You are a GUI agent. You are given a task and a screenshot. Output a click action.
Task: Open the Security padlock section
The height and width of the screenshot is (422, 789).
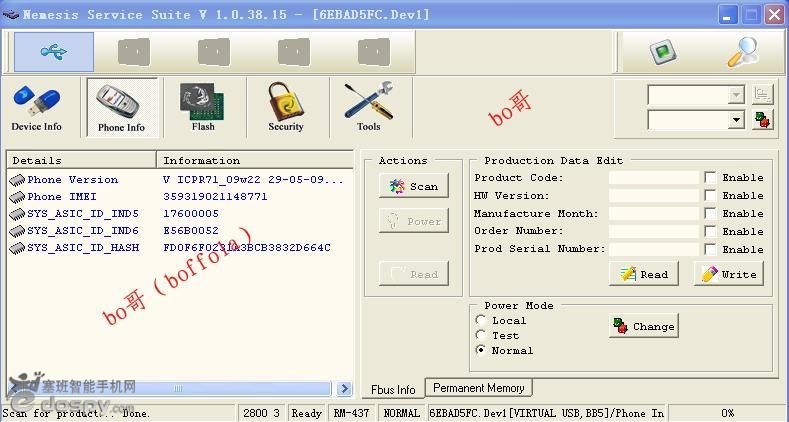click(286, 107)
